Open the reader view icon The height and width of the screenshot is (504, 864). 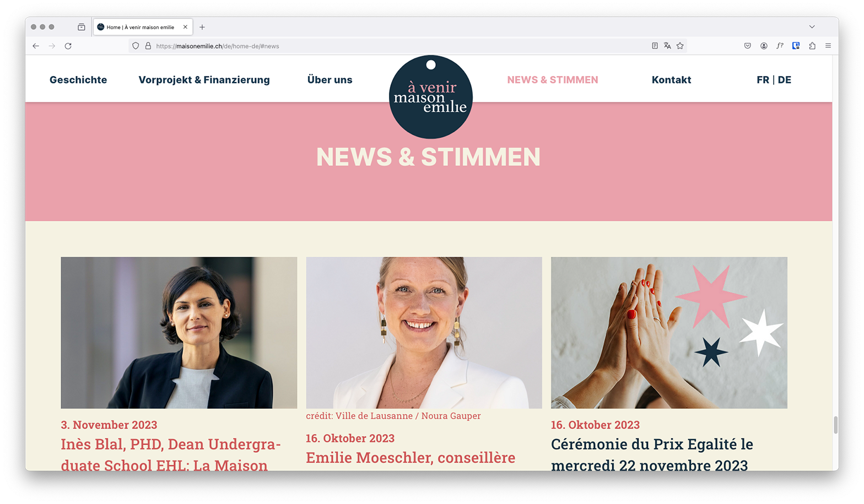655,46
